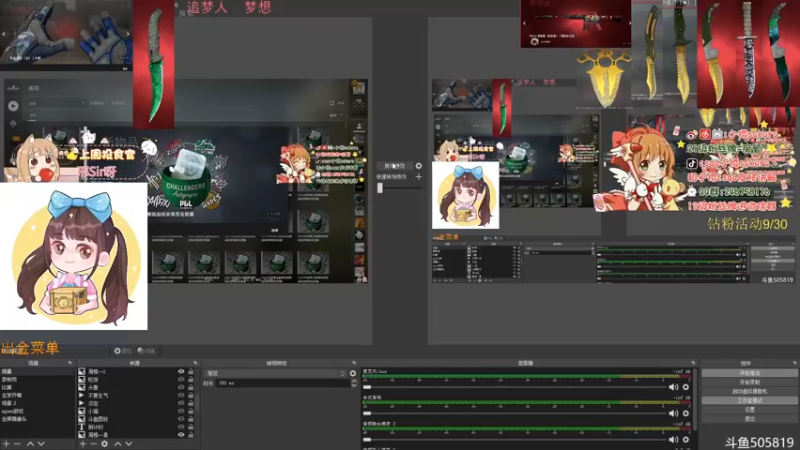
Task: Pop out the sources dock
Action: pos(195,363)
